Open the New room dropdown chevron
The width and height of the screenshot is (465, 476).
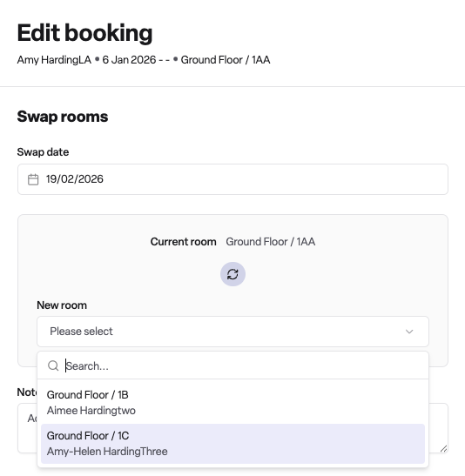(409, 332)
